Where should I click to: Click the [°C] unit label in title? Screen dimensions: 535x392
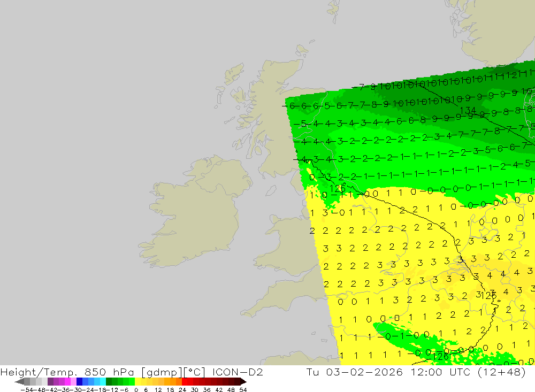(x=195, y=372)
